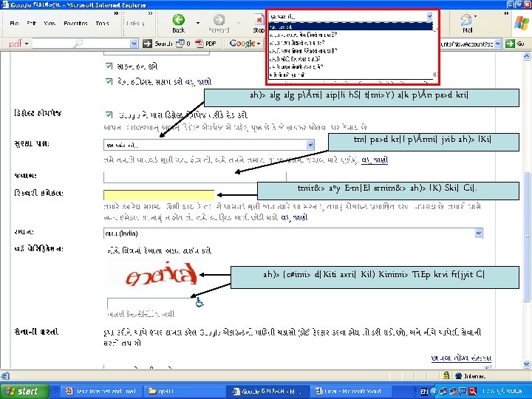Expand the Links toolbar chevron
532x399 pixels.
(150, 13)
